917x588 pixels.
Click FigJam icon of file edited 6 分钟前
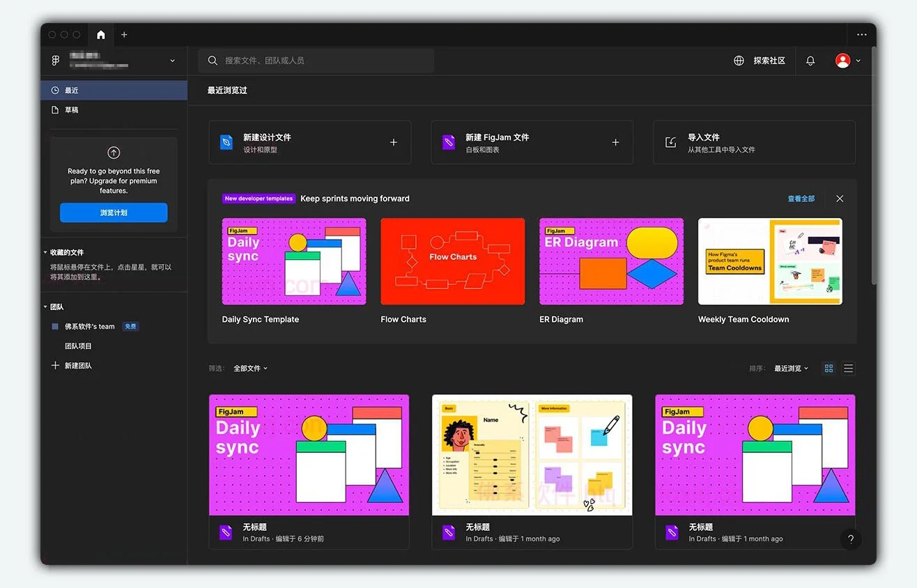tap(226, 533)
